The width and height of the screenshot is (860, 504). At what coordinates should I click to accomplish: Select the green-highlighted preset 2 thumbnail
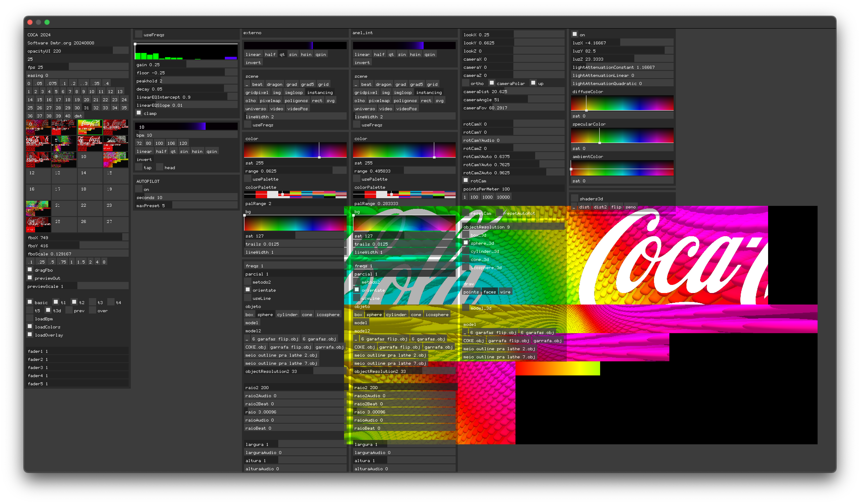pyautogui.click(x=90, y=127)
